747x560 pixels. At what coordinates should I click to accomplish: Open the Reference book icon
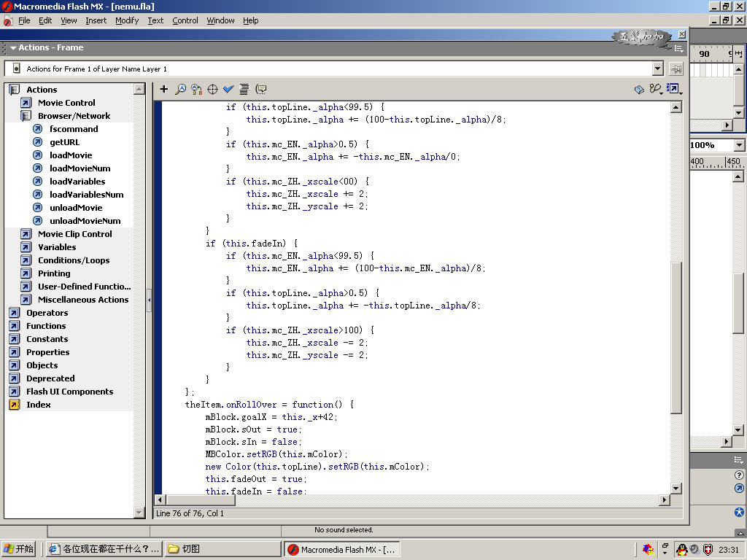coord(639,89)
